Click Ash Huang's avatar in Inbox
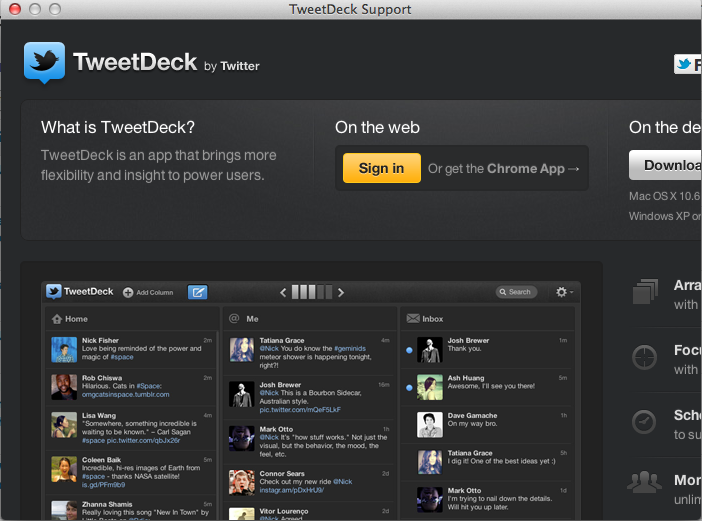The image size is (702, 521). (x=430, y=387)
